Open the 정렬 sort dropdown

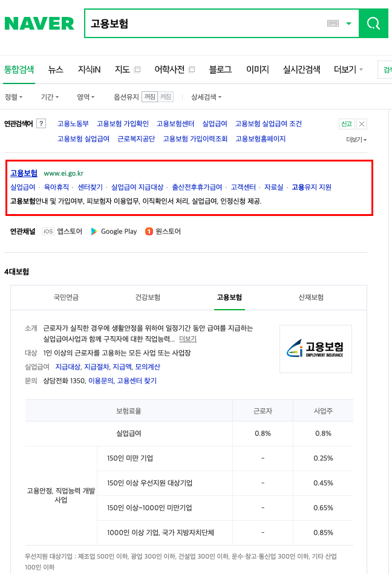pyautogui.click(x=13, y=97)
